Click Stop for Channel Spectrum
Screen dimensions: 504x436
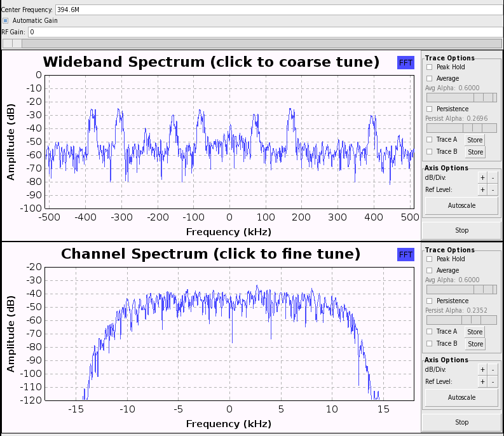click(461, 422)
